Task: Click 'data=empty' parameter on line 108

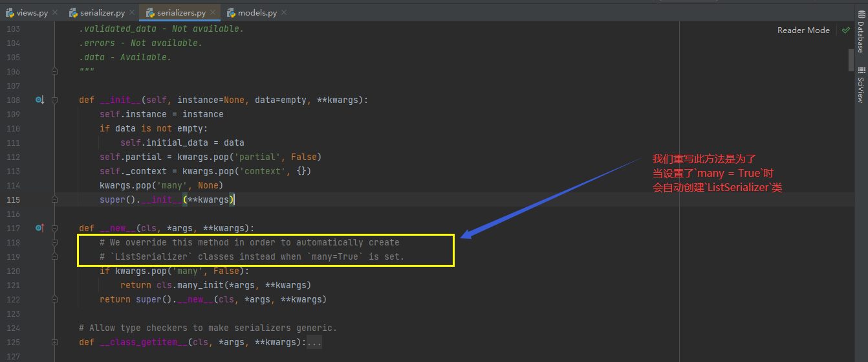Action: (281, 100)
